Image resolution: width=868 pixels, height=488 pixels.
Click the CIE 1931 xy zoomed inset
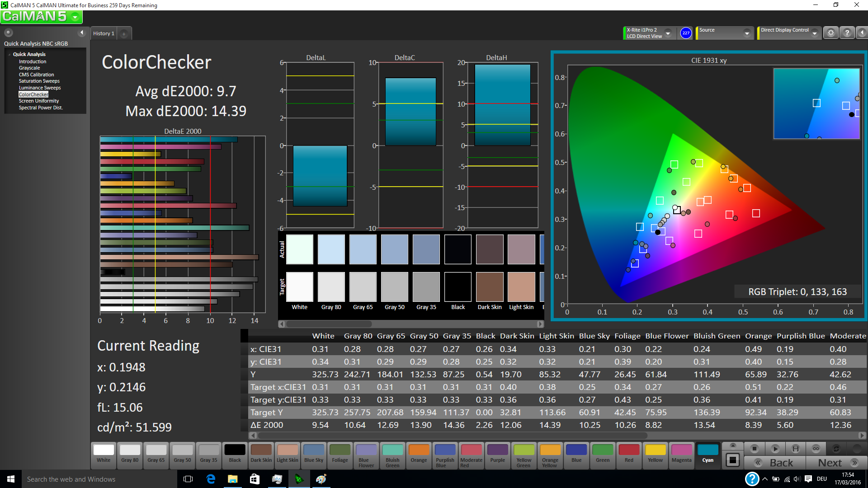pos(816,103)
